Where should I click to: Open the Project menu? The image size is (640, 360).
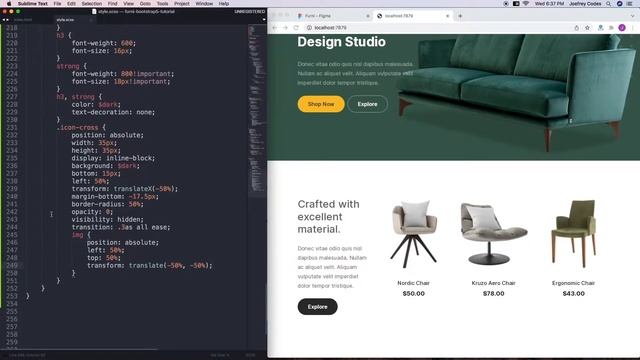182,4
